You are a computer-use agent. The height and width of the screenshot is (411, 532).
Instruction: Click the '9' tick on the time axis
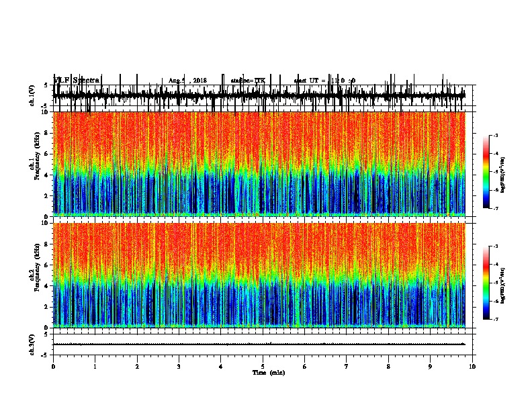coord(430,367)
